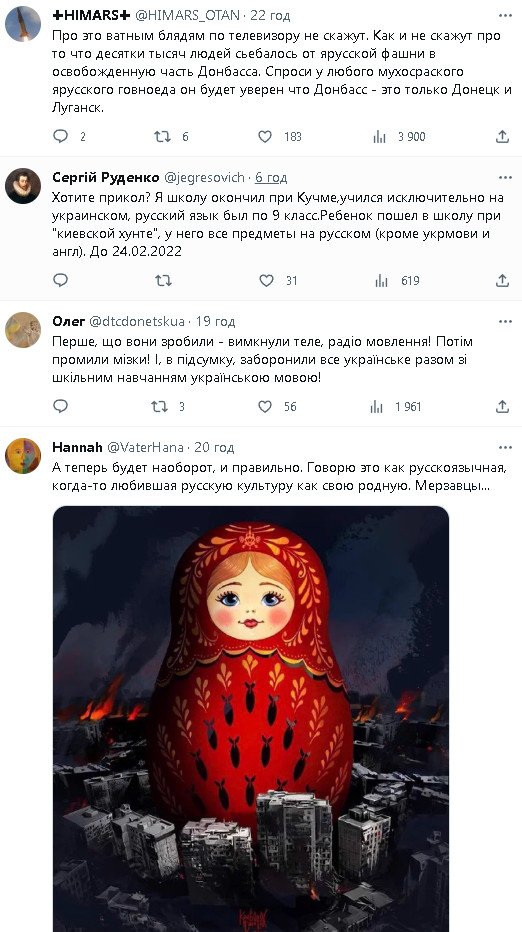Viewport: 522px width, 932px height.
Task: Open HIMARS rocket avatar picture
Action: pyautogui.click(x=23, y=24)
